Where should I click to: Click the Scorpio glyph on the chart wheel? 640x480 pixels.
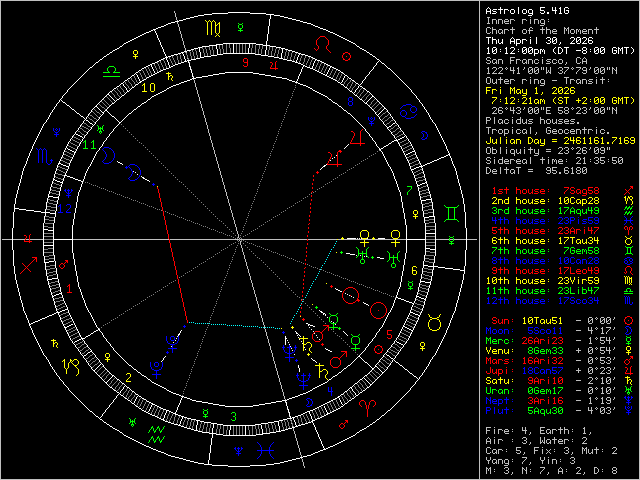[44, 157]
